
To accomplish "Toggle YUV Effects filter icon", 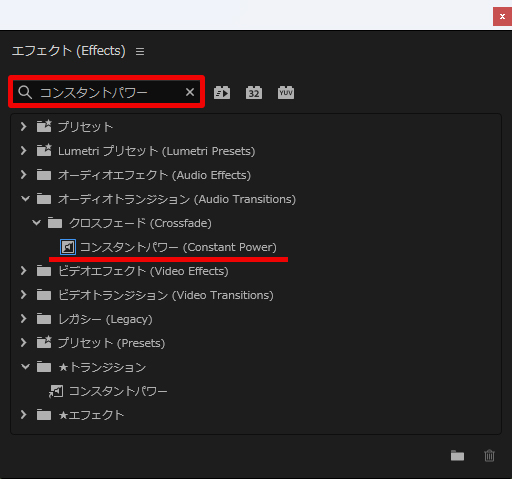I will (286, 93).
